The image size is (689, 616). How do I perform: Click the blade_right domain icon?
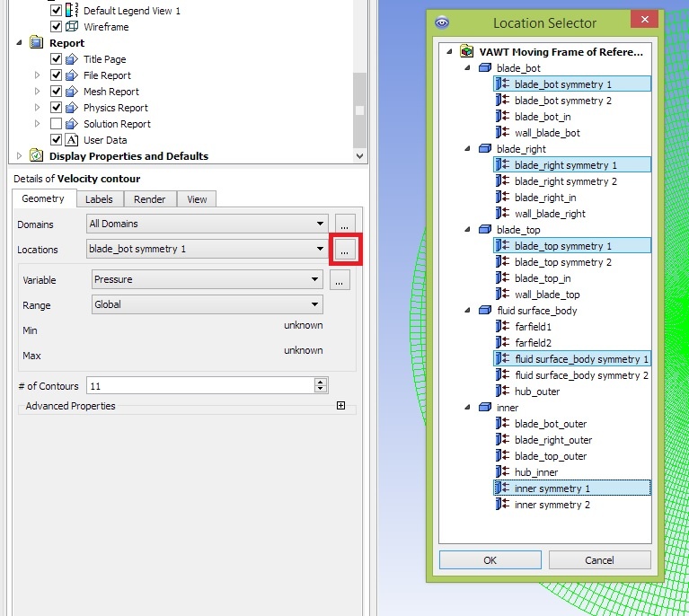[x=485, y=148]
